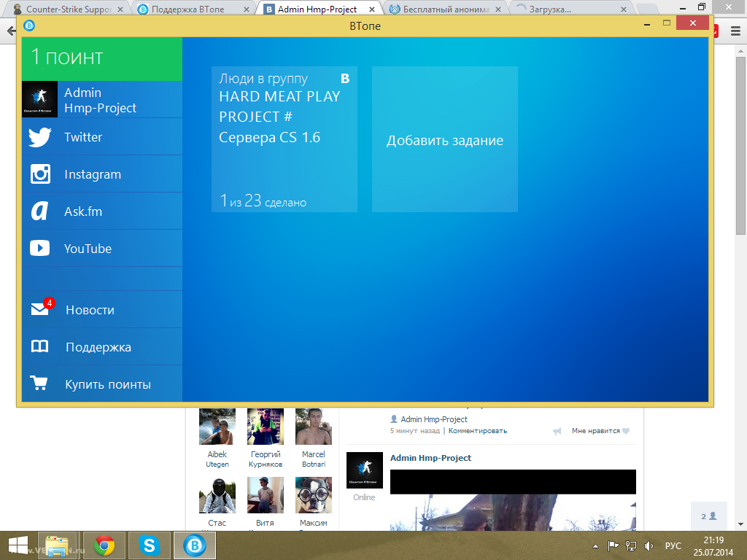The height and width of the screenshot is (560, 747).
Task: Click Максим's dog avatar
Action: click(314, 495)
